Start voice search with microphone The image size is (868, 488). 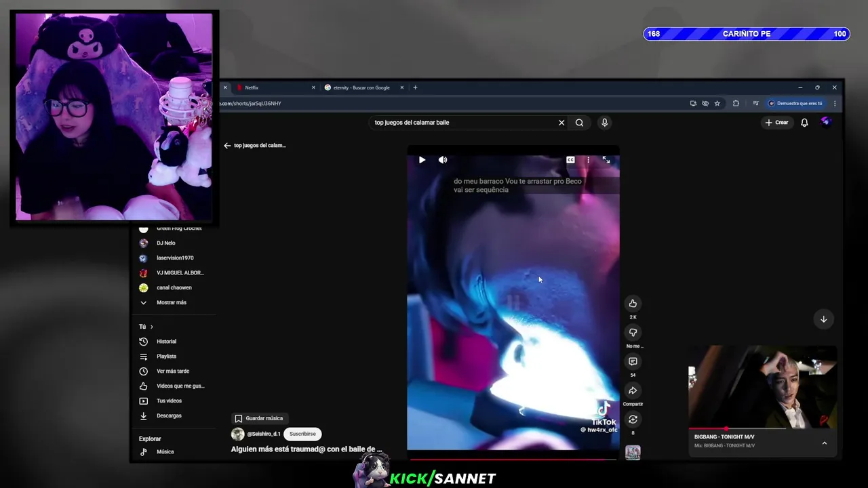click(x=604, y=123)
